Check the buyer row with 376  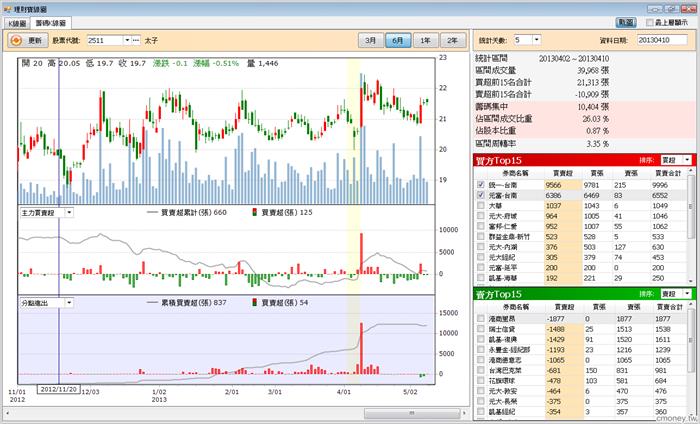(x=481, y=246)
